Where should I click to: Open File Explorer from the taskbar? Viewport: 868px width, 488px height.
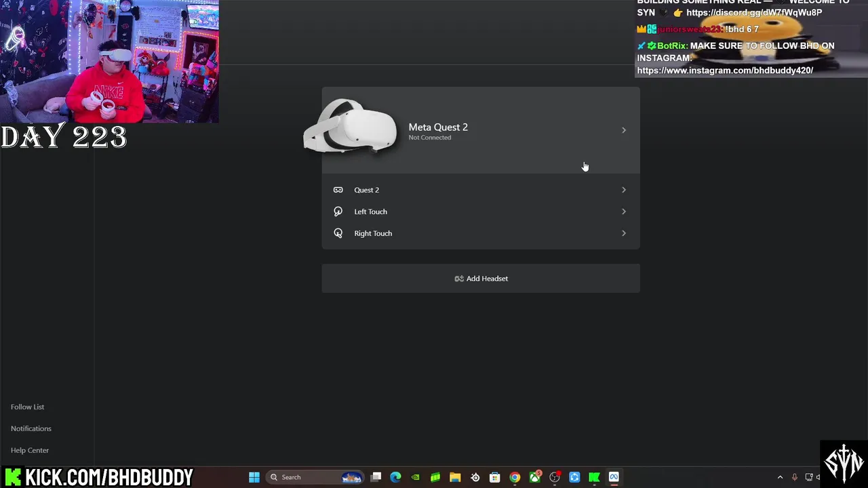coord(455,477)
